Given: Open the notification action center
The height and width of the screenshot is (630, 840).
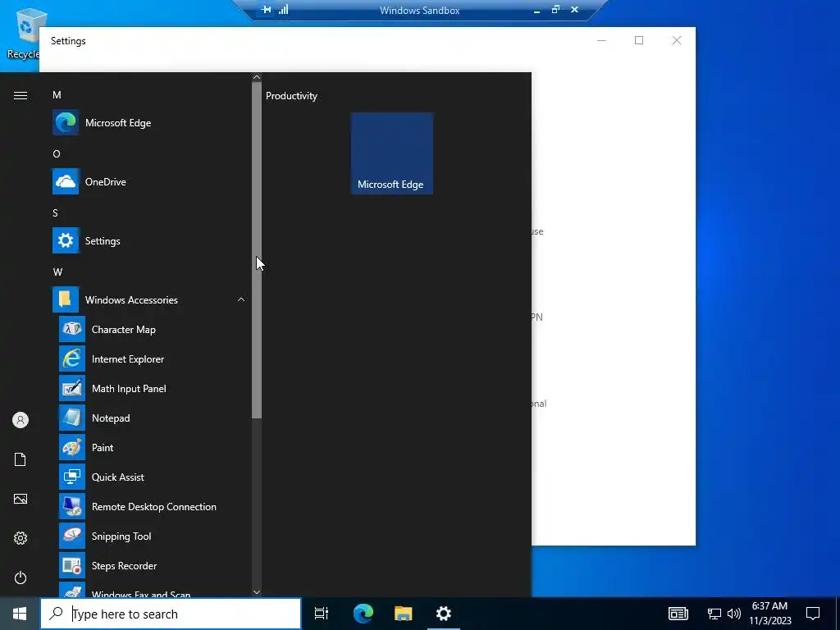Looking at the screenshot, I should click(813, 614).
